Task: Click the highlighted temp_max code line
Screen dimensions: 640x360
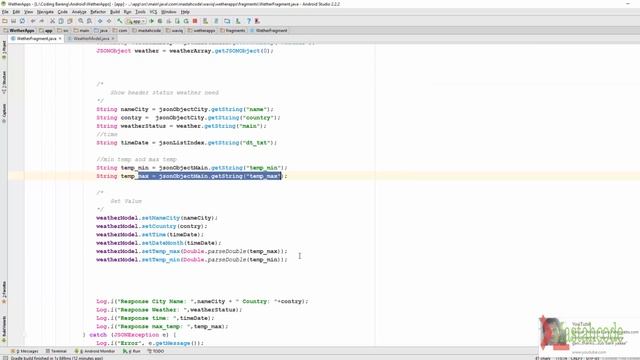Action: tap(192, 176)
